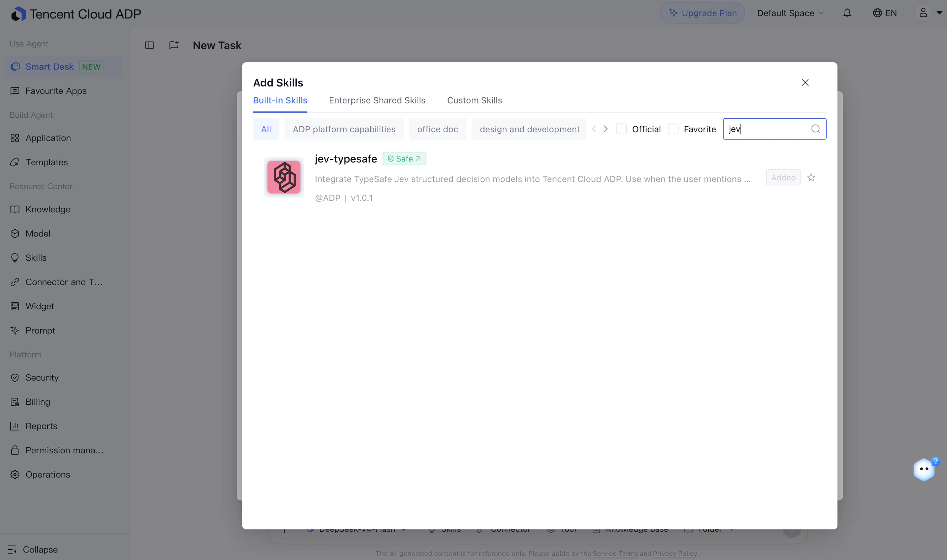Open the notifications bell
Screen dimensions: 947x560
tap(847, 13)
